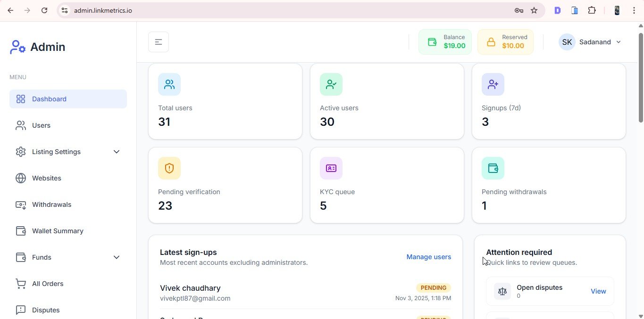Open the browser Extensions puzzle icon
The height and width of the screenshot is (319, 644).
592,10
